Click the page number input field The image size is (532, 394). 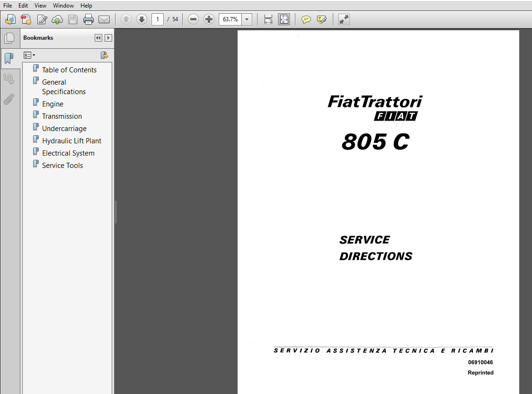[158, 19]
